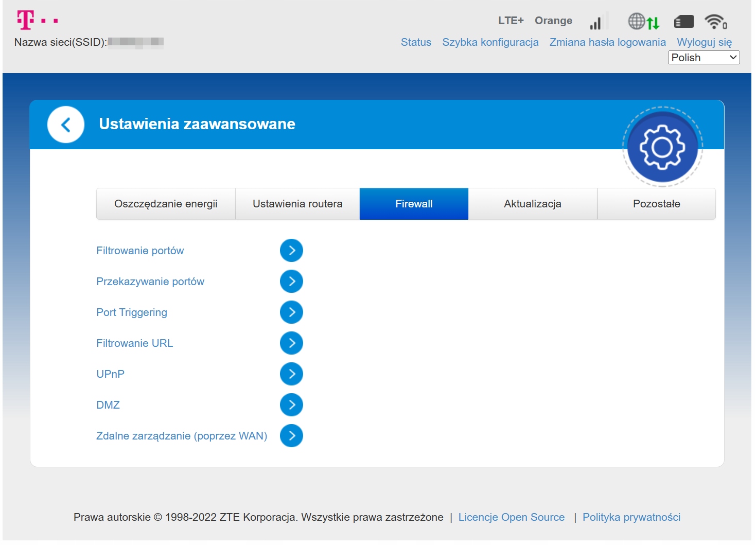The height and width of the screenshot is (545, 756).
Task: Expand arrow next to Port Triggering
Action: tap(291, 312)
